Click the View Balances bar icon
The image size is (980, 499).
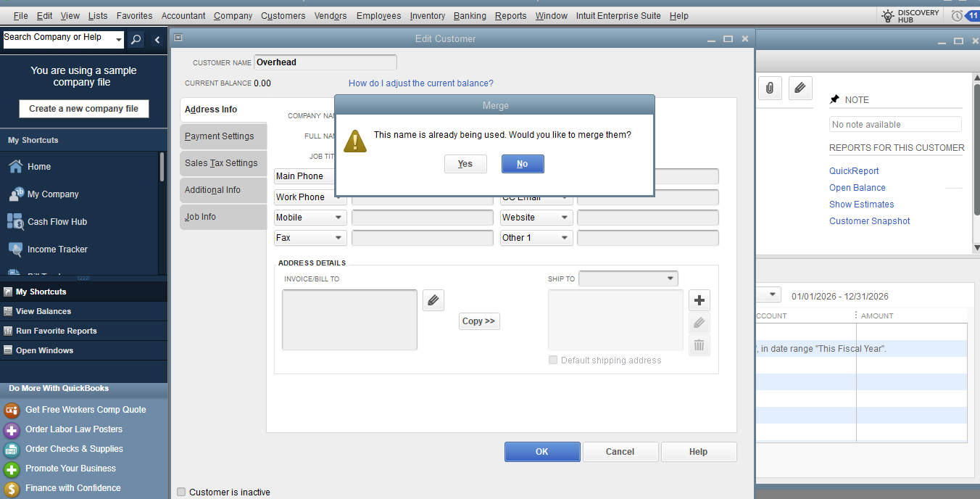[8, 311]
